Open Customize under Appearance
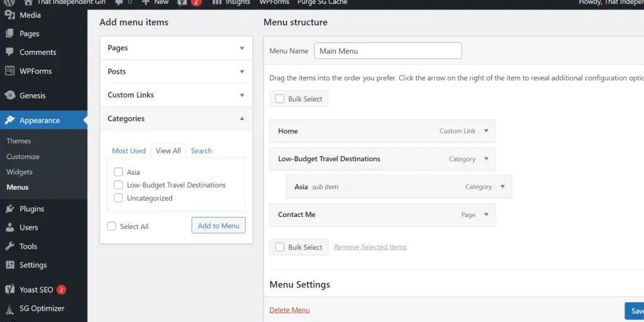The width and height of the screenshot is (644, 322). pos(23,157)
